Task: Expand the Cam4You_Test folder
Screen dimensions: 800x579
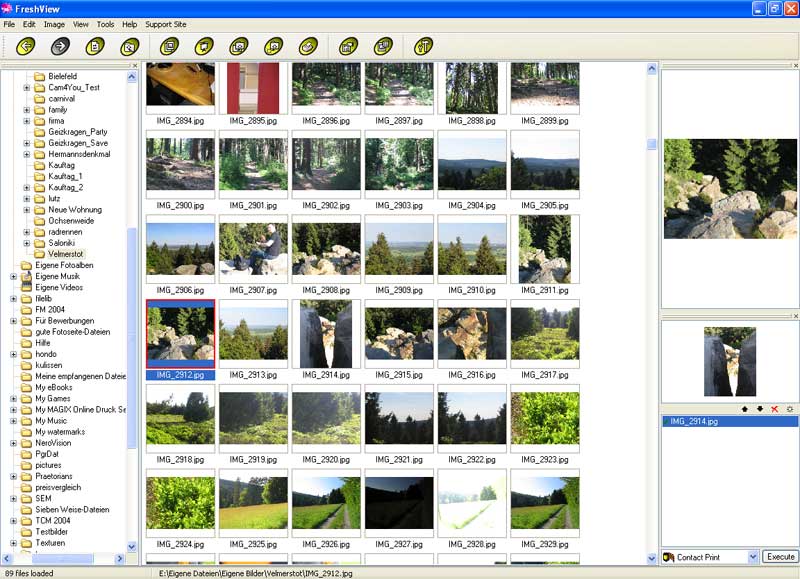Action: (x=27, y=88)
